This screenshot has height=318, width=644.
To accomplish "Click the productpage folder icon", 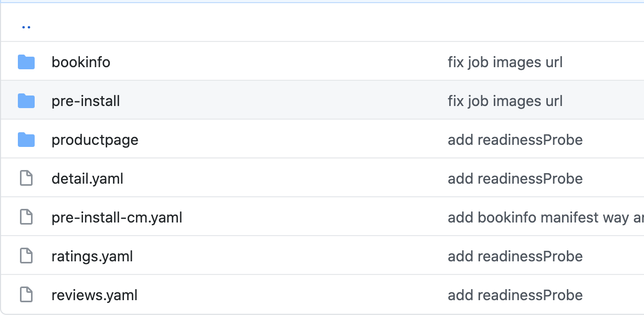I will pos(26,140).
